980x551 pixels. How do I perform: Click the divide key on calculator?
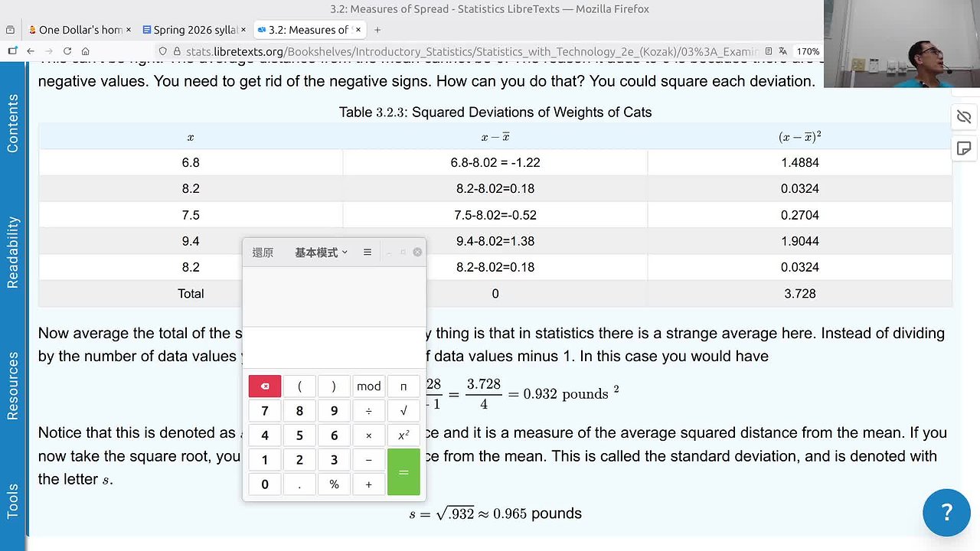pos(368,411)
